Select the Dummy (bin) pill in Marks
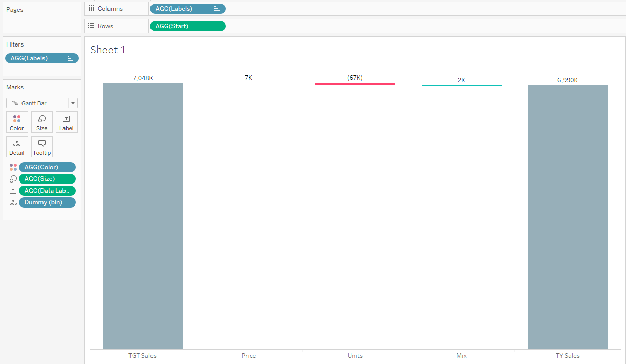 [x=47, y=202]
